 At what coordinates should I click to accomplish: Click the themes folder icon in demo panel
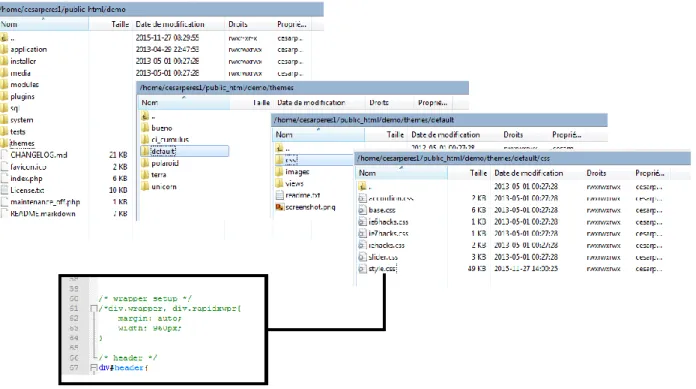4,143
